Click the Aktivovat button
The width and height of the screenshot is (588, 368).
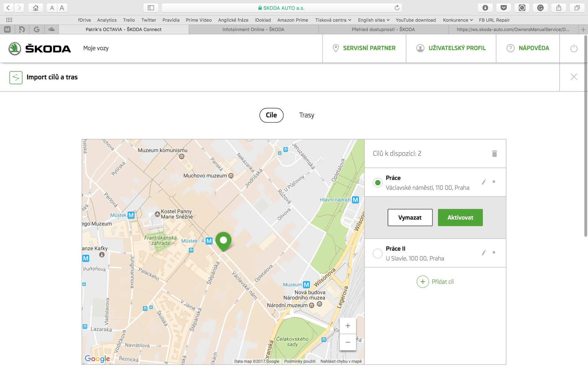(x=460, y=217)
